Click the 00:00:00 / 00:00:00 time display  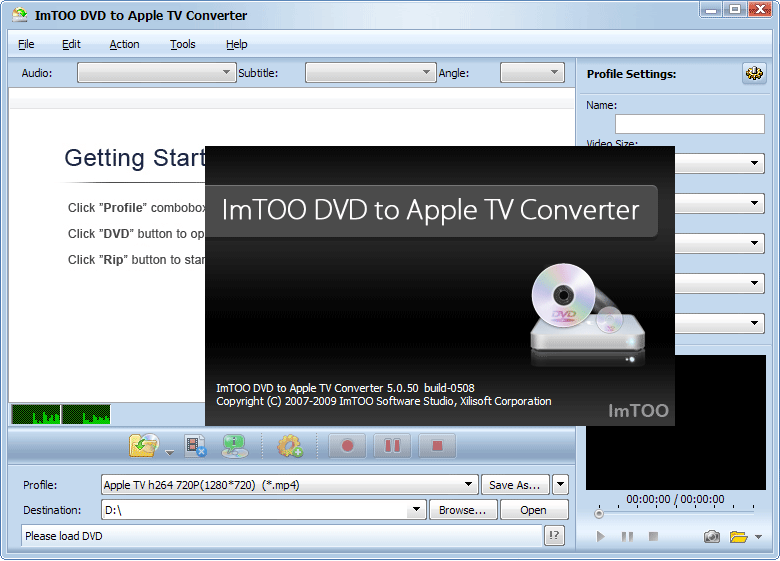click(675, 499)
